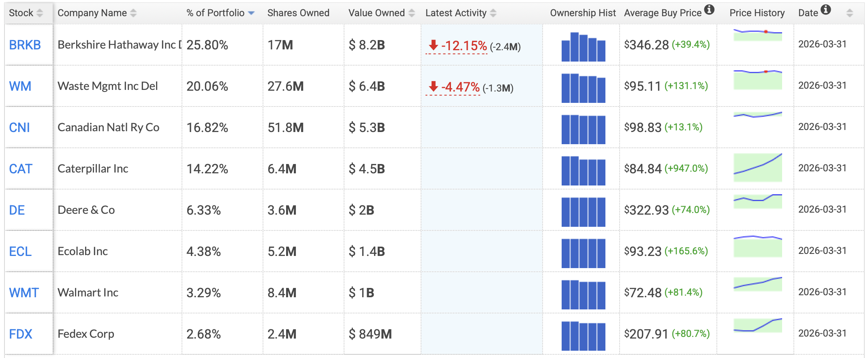868x358 pixels.
Task: Open the CAT ownership history bar chart
Action: [x=584, y=170]
